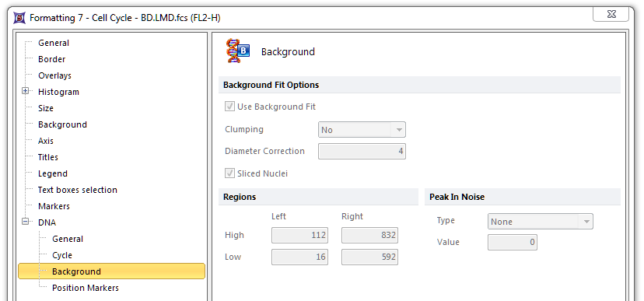Select the DNA category label
The image size is (644, 301).
pos(47,222)
